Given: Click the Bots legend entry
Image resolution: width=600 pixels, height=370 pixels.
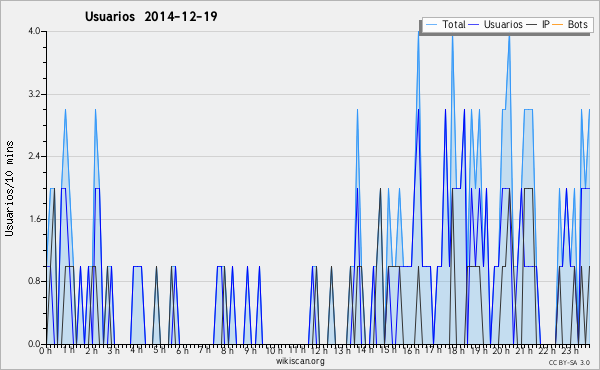Looking at the screenshot, I should coord(570,24).
